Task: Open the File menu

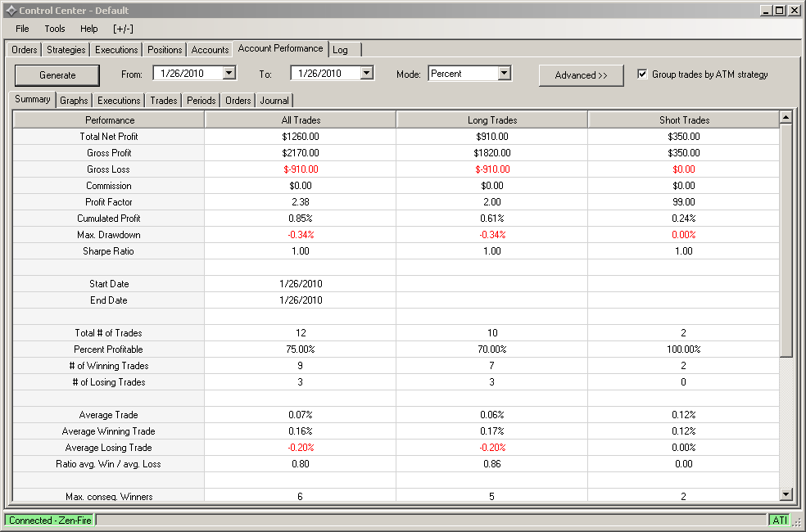Action: pos(22,29)
